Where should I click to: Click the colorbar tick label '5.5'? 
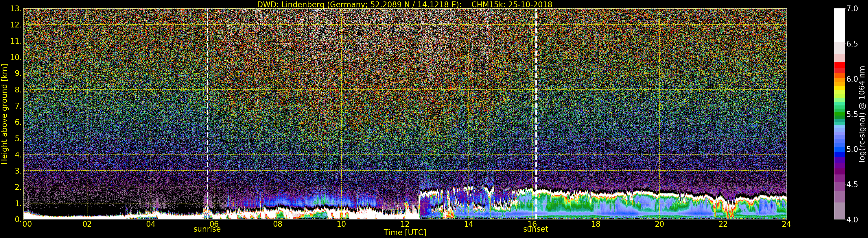tap(852, 114)
